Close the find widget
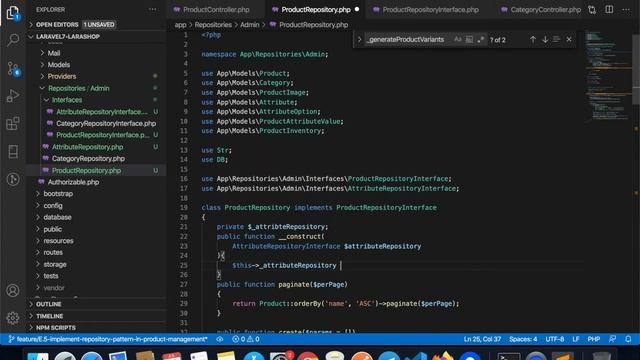Viewport: 640px width, 360px height. click(x=569, y=40)
